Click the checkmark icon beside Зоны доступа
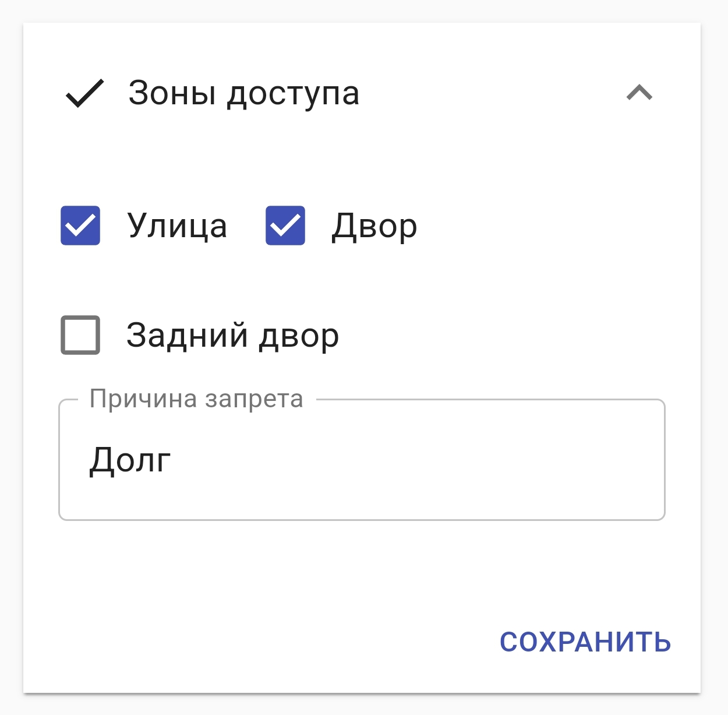 click(x=85, y=93)
